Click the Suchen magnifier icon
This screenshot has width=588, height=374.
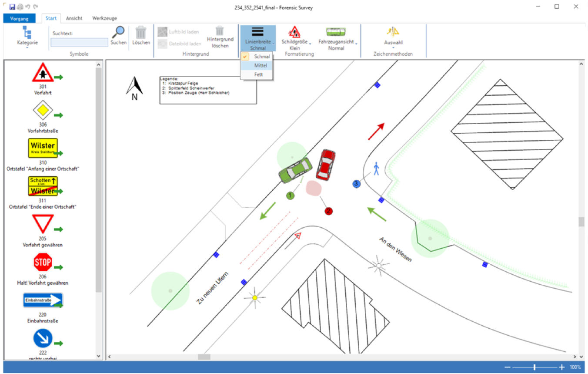coord(118,33)
